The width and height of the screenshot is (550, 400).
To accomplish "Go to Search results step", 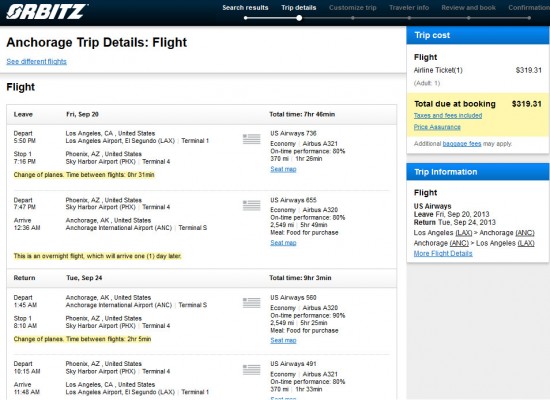I will [x=245, y=8].
